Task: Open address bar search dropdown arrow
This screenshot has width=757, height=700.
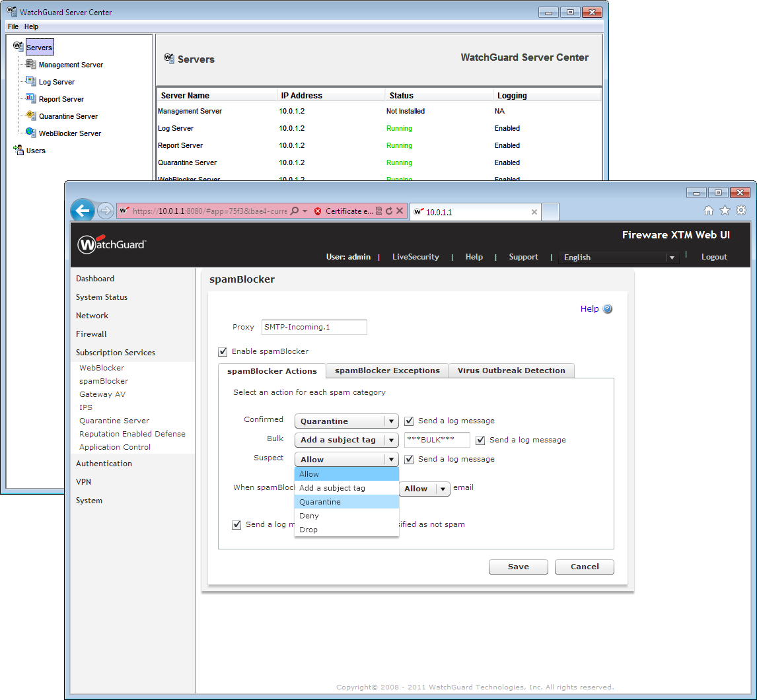Action: point(305,211)
